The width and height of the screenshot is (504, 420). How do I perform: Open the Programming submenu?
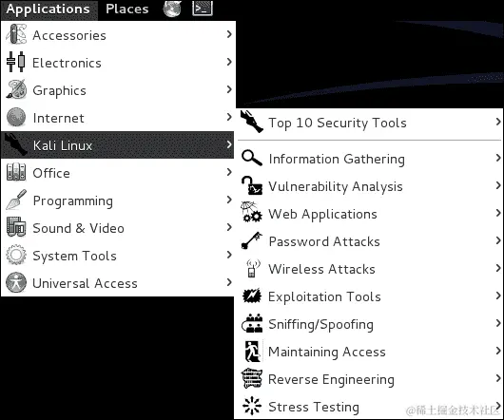[x=118, y=200]
